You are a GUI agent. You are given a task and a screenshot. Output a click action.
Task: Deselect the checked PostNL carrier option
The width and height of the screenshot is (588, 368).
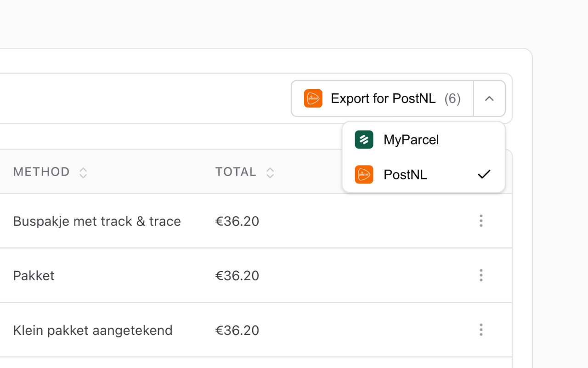(406, 174)
